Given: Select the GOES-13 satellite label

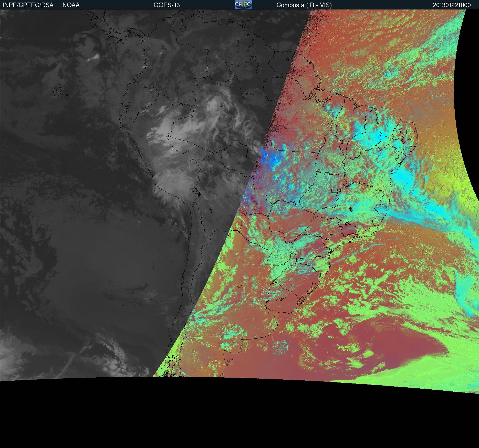Looking at the screenshot, I should (166, 5).
